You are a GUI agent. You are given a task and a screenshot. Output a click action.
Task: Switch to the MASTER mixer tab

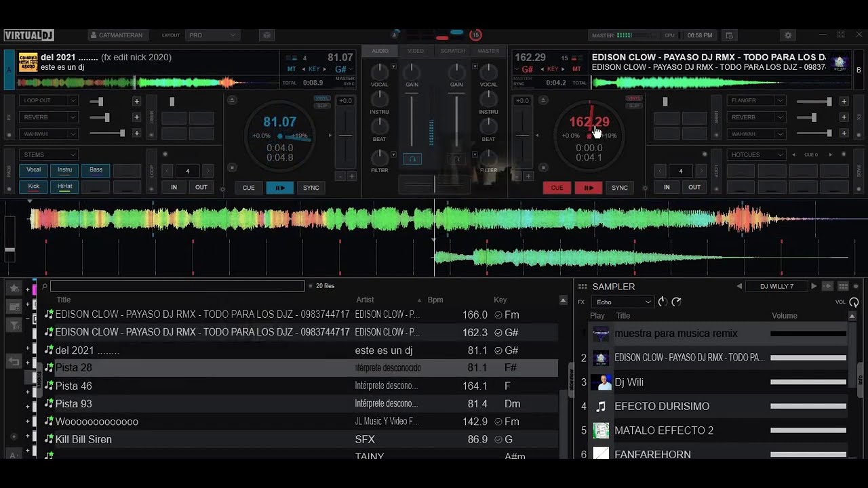[x=488, y=51]
